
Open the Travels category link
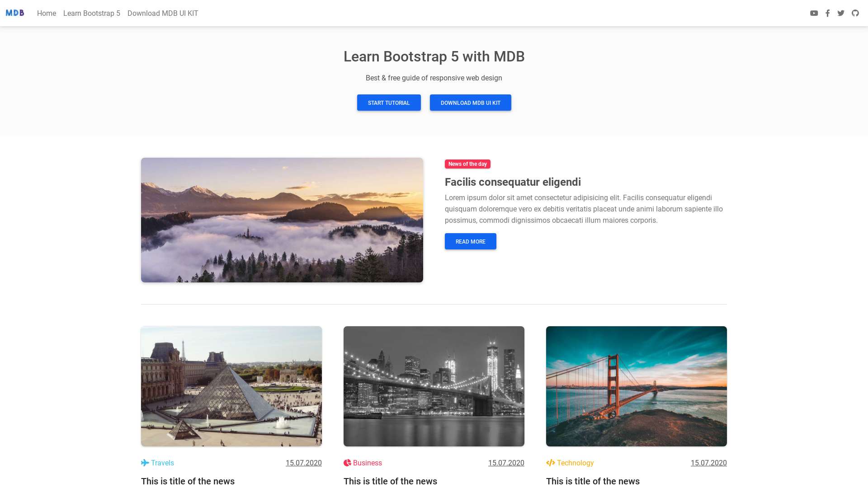(157, 463)
